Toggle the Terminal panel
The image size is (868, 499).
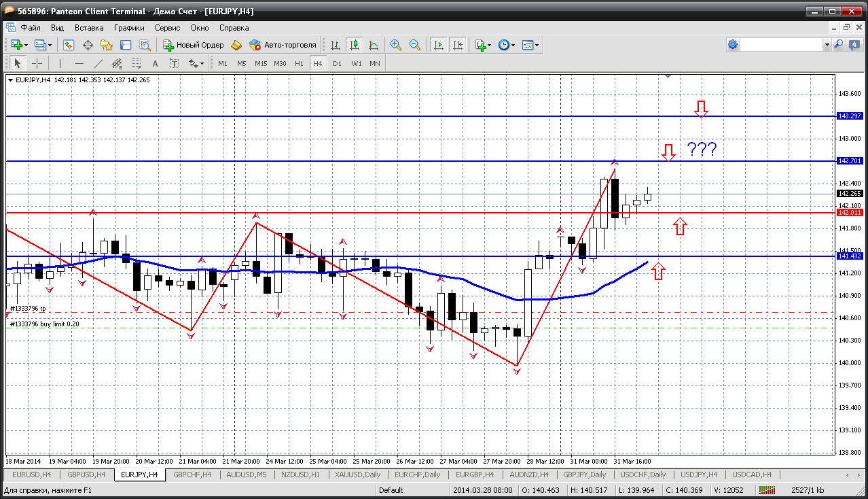click(126, 45)
